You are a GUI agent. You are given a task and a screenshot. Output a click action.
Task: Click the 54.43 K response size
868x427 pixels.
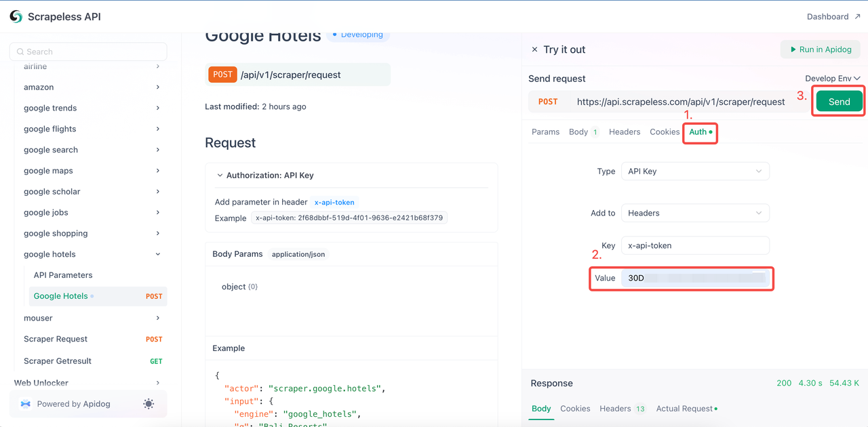[x=844, y=384]
